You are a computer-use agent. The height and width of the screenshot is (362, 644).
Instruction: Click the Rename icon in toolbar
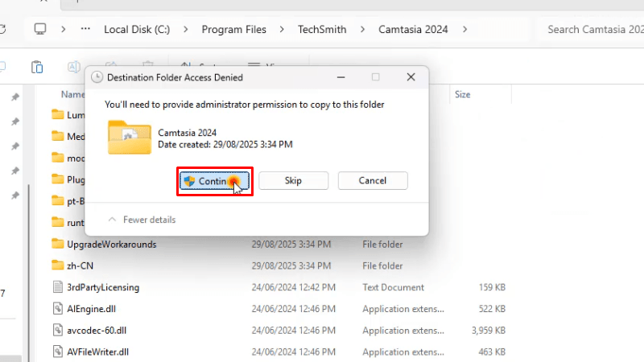tap(74, 67)
